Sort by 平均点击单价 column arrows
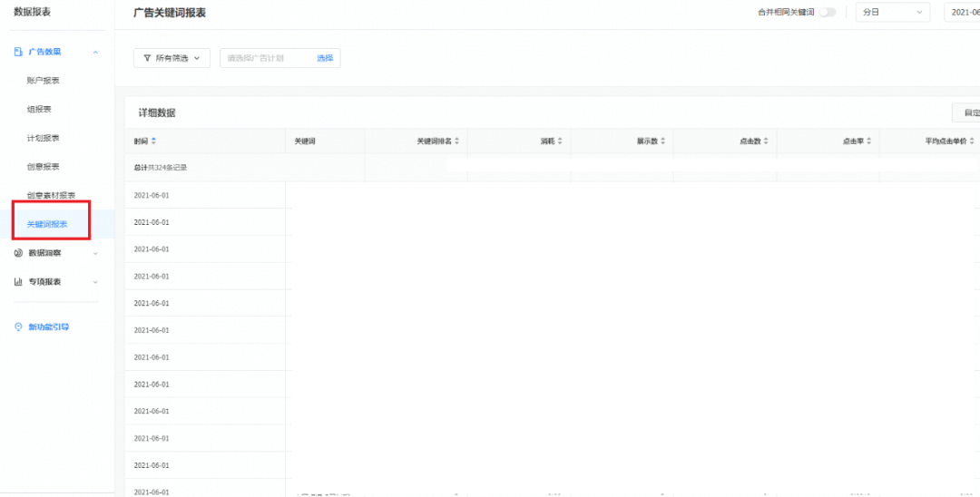Image resolution: width=980 pixels, height=497 pixels. (x=972, y=141)
